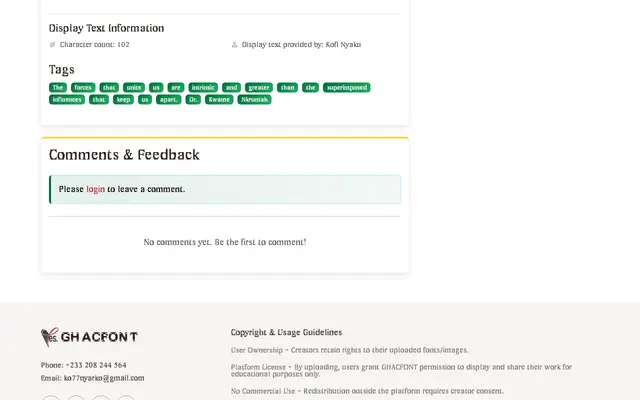
Task: Click the 'unite' tag
Action: pyautogui.click(x=134, y=87)
